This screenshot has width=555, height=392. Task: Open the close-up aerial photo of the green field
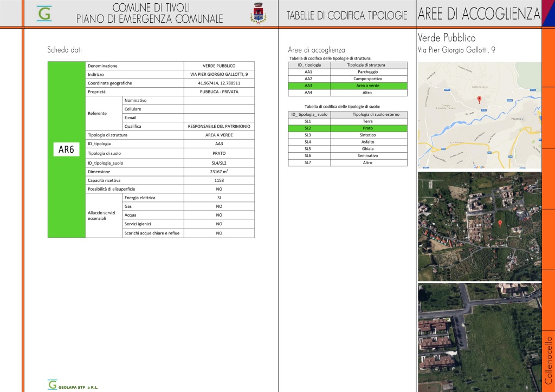tap(480, 337)
